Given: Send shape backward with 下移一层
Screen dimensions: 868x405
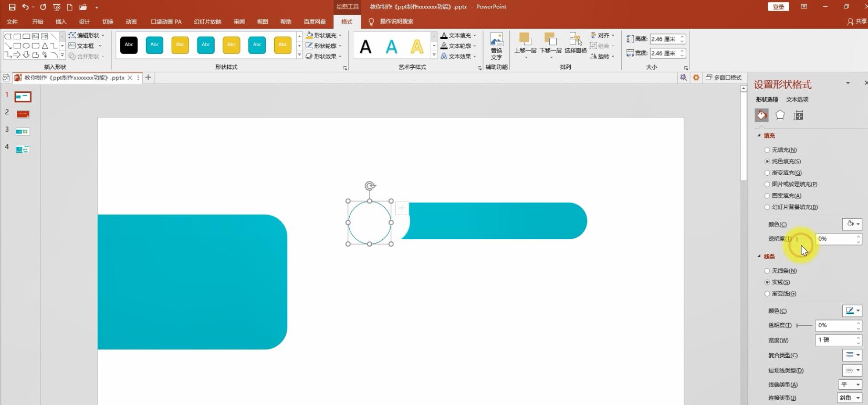Looking at the screenshot, I should [x=551, y=45].
